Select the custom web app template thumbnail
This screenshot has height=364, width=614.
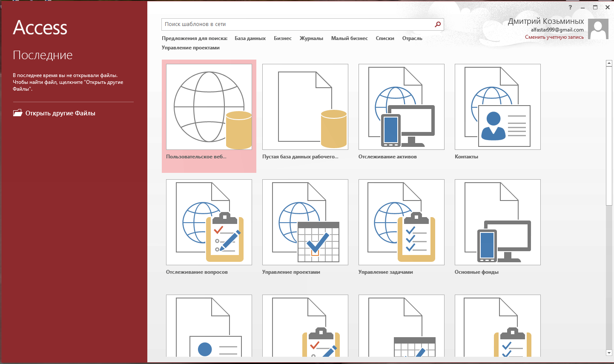point(209,107)
